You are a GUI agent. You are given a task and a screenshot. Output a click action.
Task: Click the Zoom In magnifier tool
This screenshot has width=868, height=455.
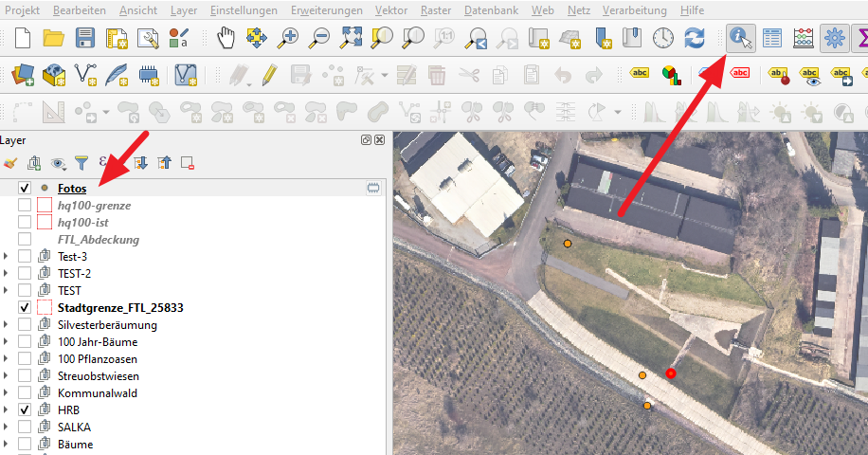[x=288, y=39]
